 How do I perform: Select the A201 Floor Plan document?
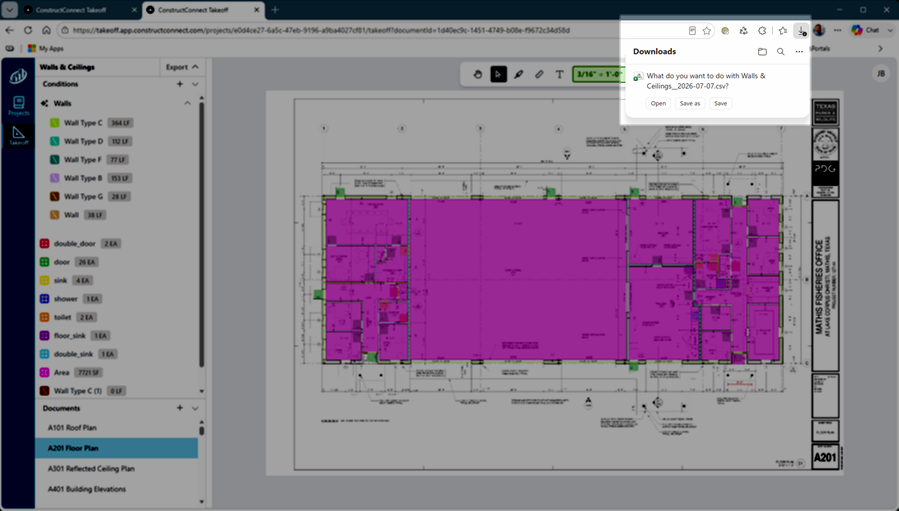(117, 448)
